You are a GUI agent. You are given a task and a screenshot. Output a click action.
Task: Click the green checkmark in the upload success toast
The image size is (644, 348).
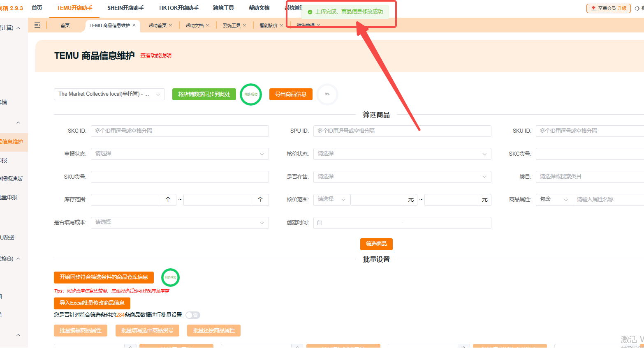[310, 12]
